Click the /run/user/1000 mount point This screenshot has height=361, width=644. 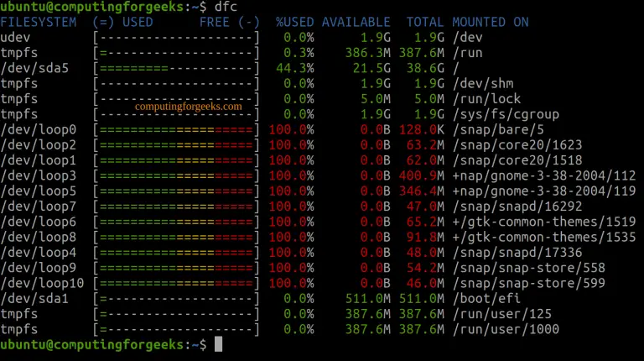506,329
